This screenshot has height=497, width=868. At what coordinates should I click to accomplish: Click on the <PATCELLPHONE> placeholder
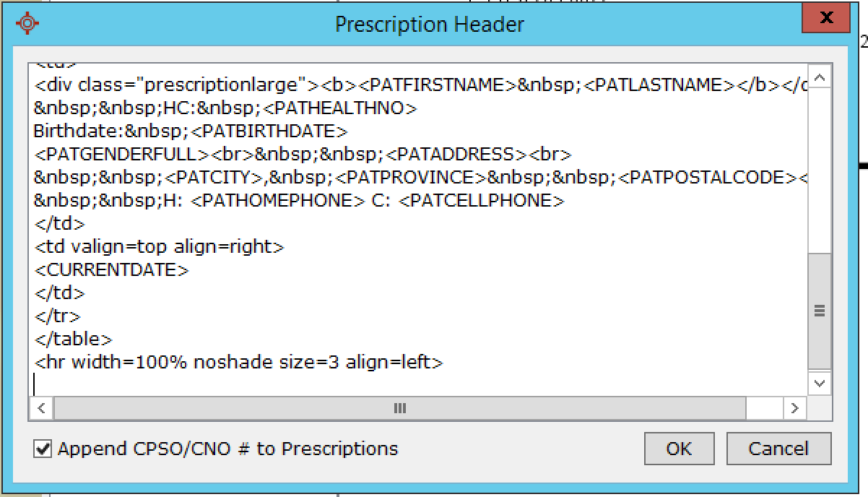tap(481, 201)
